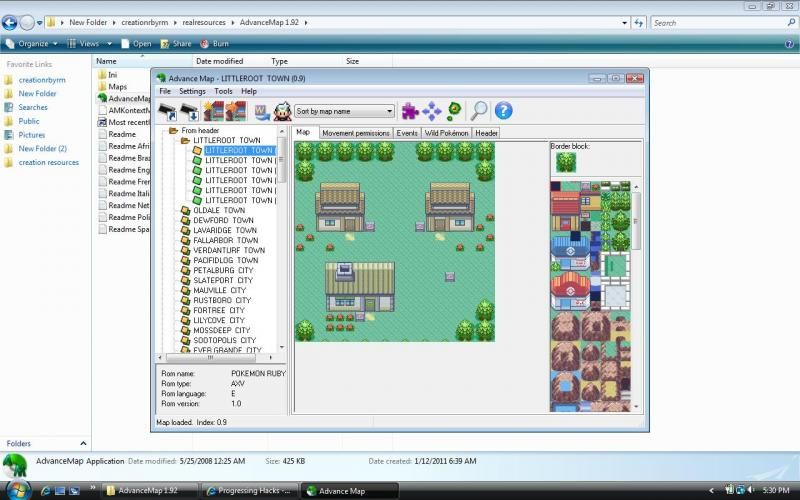Select MAUVILLE CITY in the map tree

pyautogui.click(x=219, y=290)
